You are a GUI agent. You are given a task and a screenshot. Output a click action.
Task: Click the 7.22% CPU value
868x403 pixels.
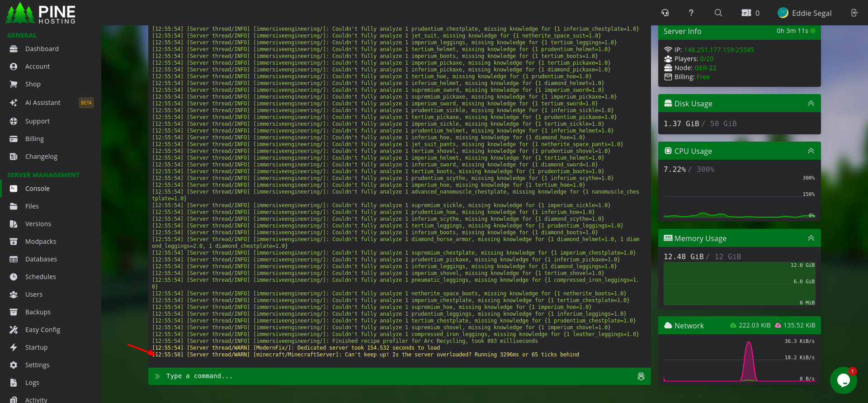point(675,170)
